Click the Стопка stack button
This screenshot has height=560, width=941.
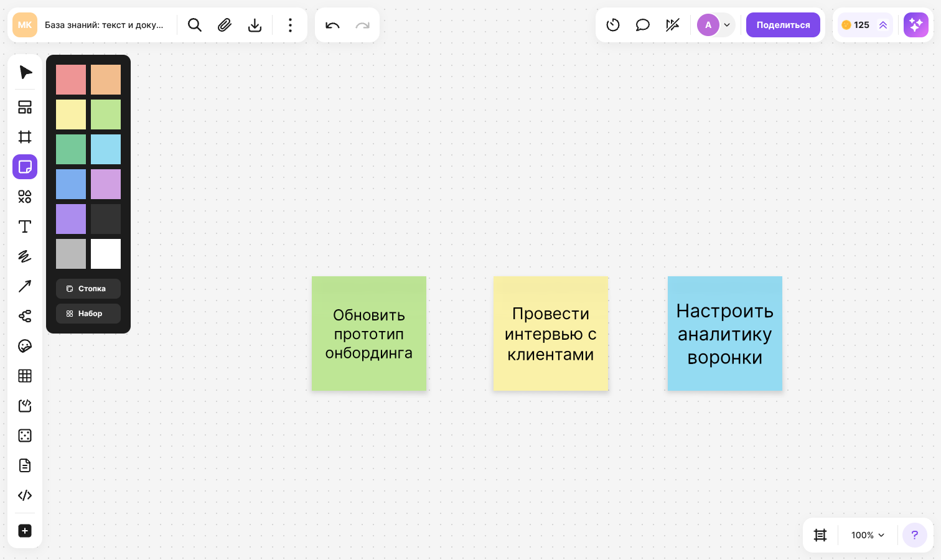88,289
